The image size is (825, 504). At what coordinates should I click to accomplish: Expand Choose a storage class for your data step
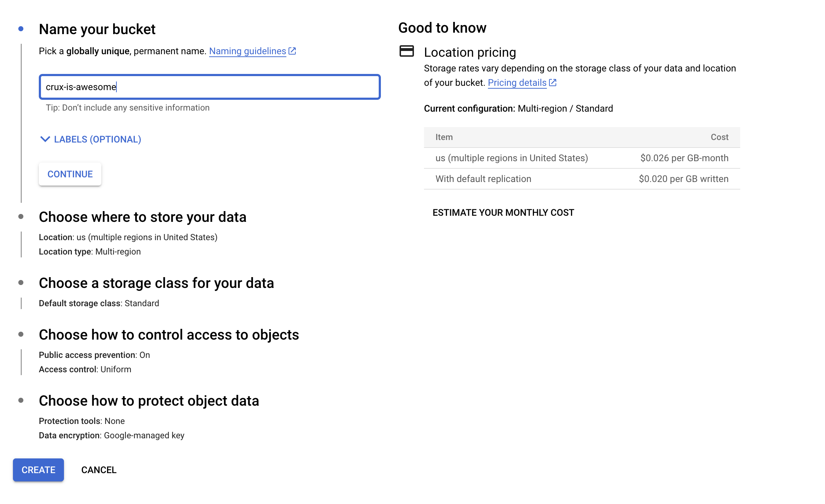pos(156,283)
